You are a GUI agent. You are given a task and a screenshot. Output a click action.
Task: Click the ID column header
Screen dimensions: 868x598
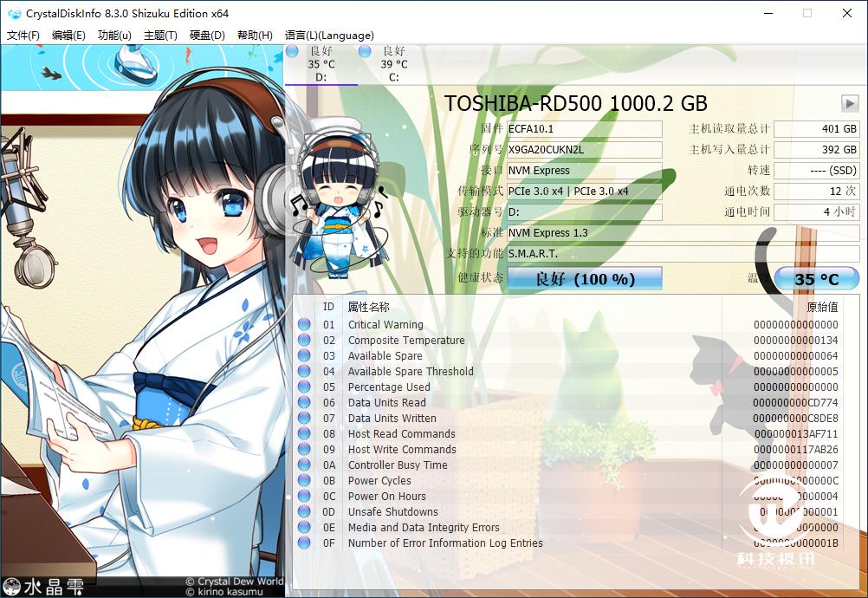pos(328,307)
